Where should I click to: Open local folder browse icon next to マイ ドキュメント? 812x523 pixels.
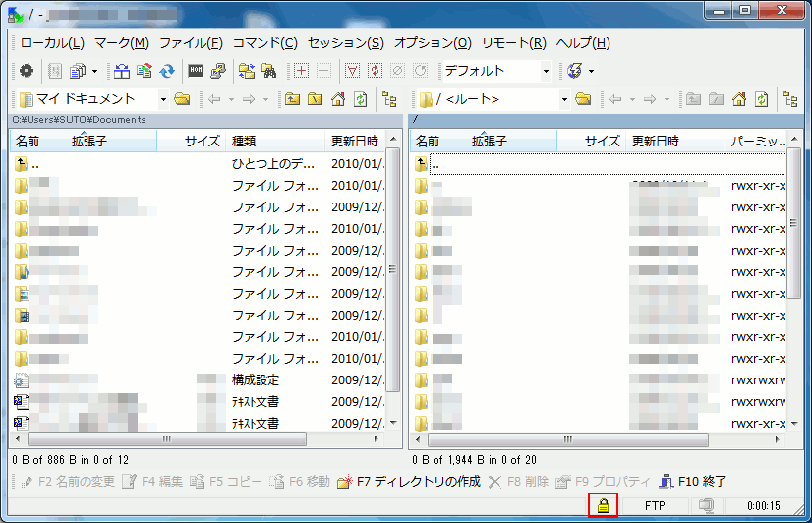click(182, 99)
